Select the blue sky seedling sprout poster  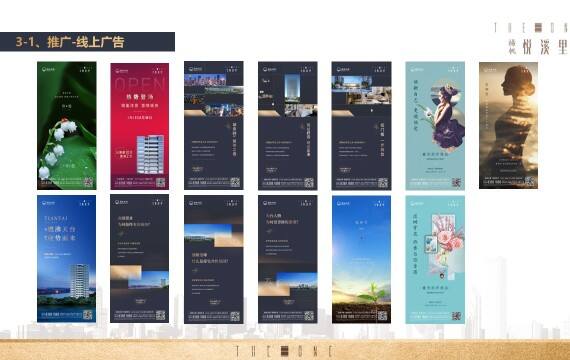pos(361,259)
